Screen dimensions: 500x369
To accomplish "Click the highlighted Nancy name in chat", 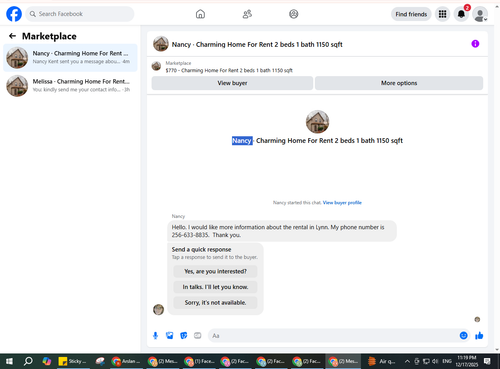I will tap(242, 141).
